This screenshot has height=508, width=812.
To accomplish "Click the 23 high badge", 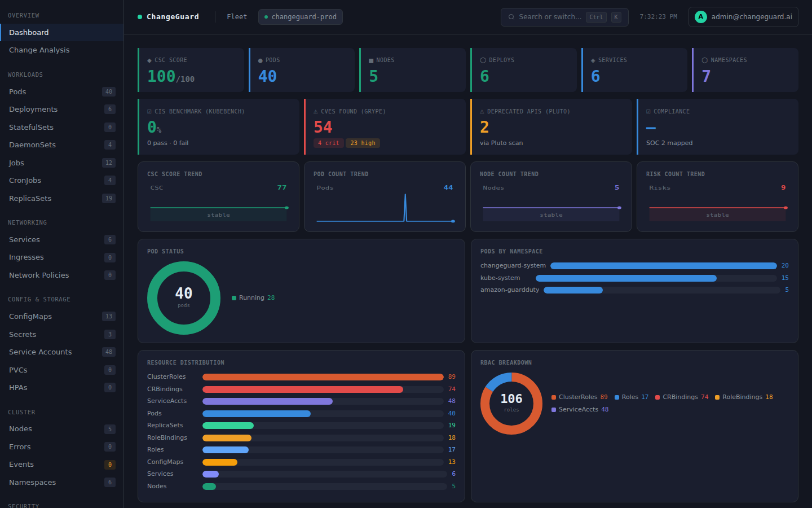I will (x=363, y=143).
